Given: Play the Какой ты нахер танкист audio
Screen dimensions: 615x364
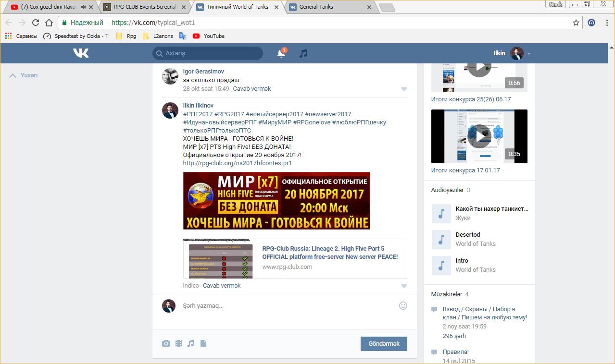Looking at the screenshot, I should tap(441, 214).
